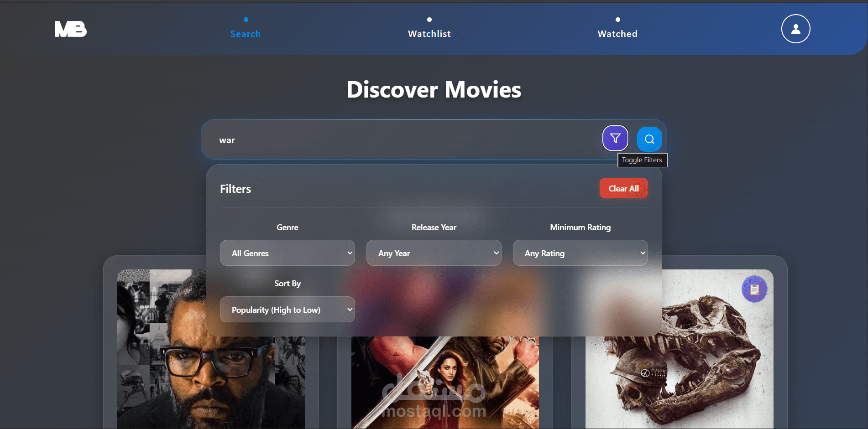Screen dimensions: 868x429
Task: Open the All Genres dropdown
Action: coord(287,253)
